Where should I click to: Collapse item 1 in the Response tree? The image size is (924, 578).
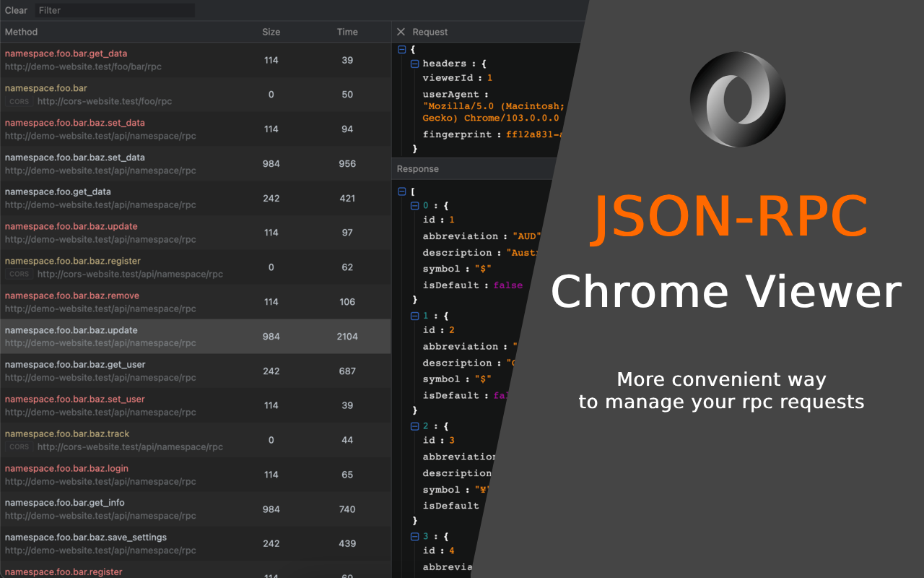(x=414, y=316)
